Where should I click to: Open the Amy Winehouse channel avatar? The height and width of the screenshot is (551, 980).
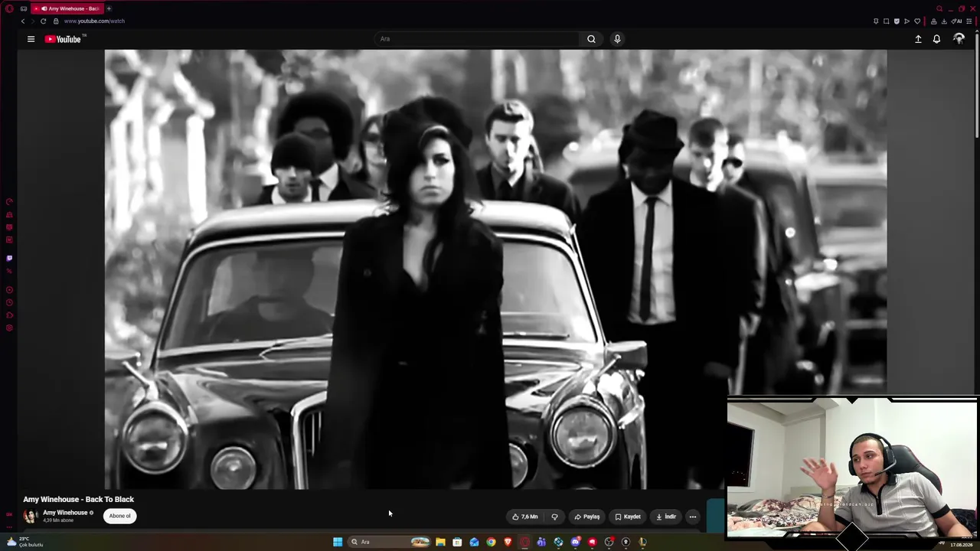[x=30, y=516]
